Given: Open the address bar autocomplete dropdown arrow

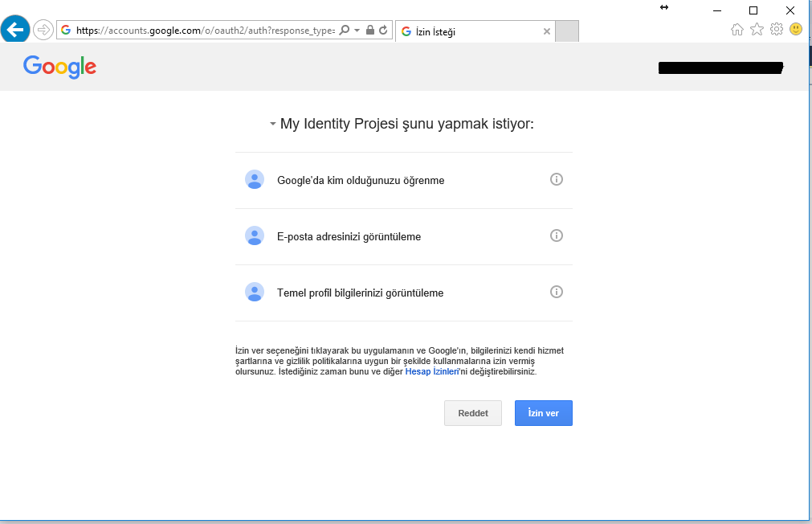Looking at the screenshot, I should tap(357, 31).
